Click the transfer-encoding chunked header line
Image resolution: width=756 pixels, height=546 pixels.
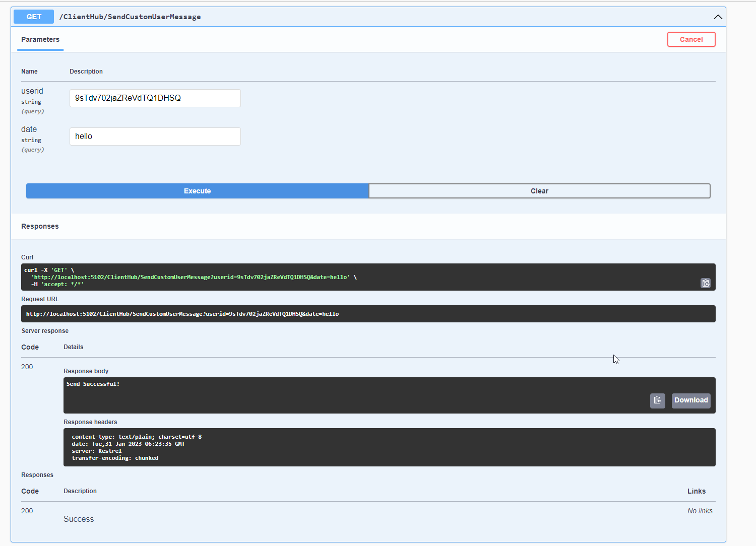(115, 458)
